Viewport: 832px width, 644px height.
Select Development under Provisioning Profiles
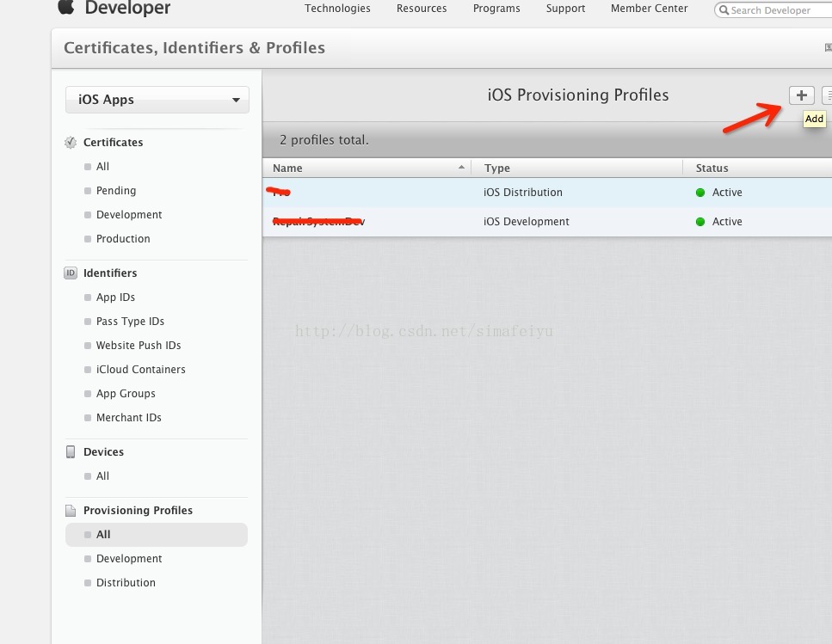129,559
